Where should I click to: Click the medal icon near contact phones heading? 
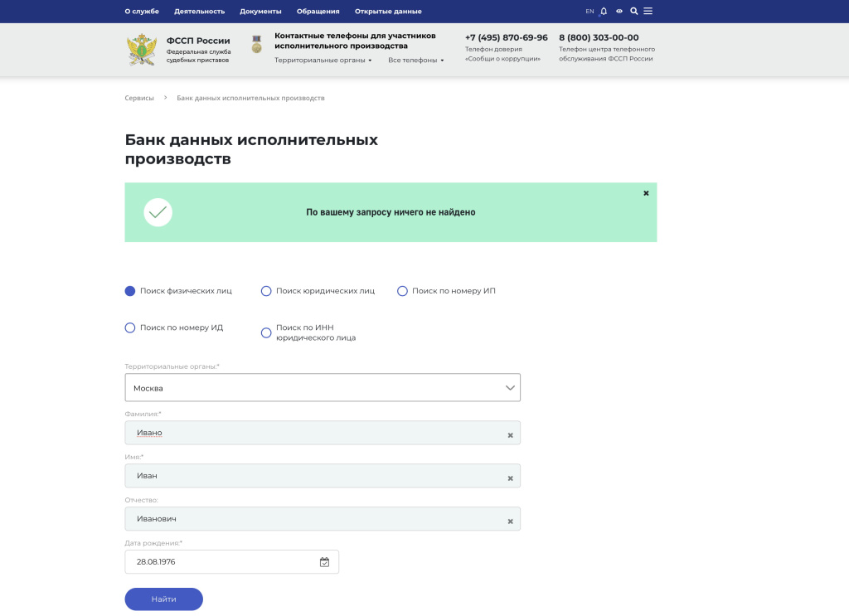(258, 46)
